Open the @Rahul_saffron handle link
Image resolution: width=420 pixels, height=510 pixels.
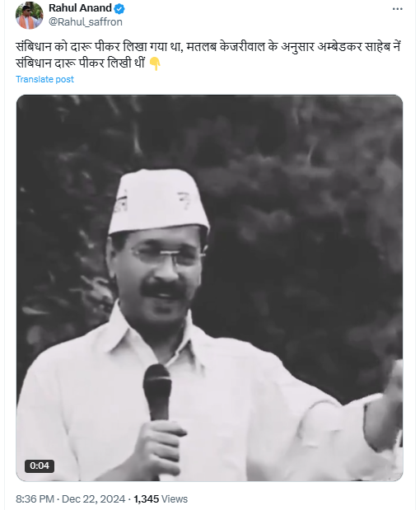pos(86,21)
